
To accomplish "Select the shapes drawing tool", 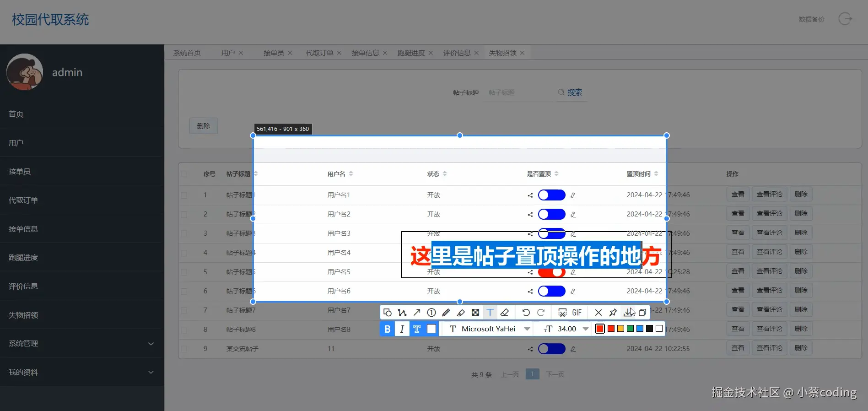I will (x=388, y=313).
